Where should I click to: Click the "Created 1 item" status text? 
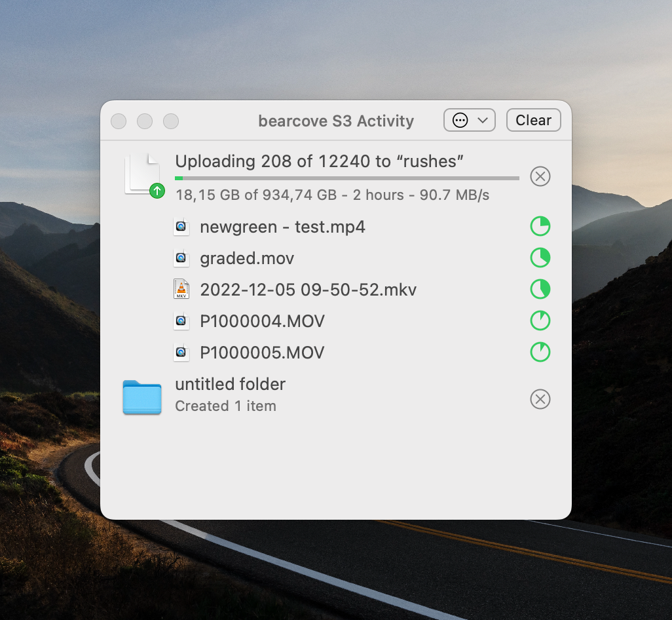225,406
